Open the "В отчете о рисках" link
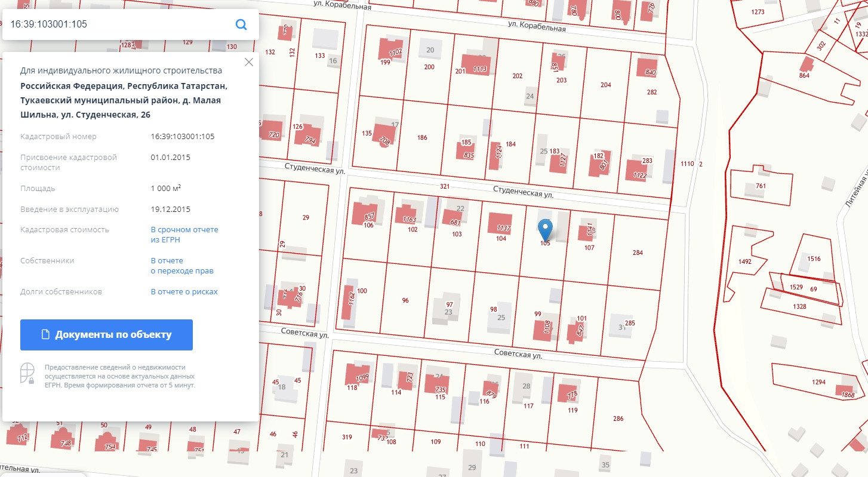 point(184,292)
